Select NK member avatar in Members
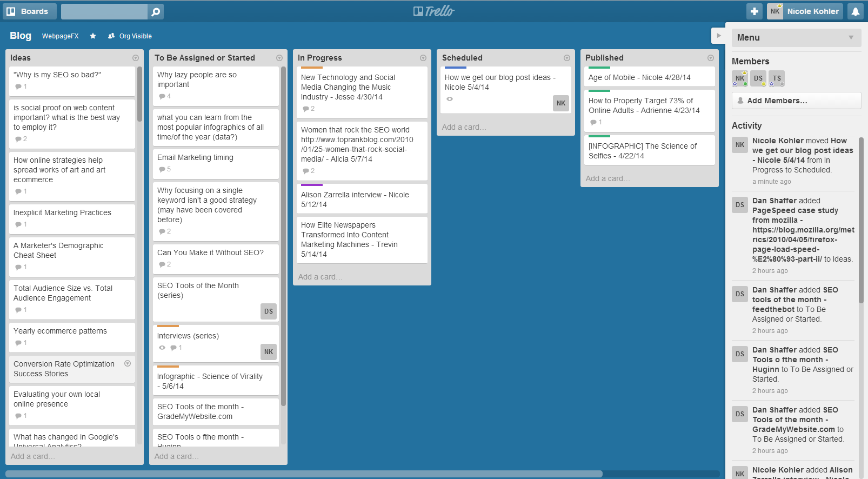The height and width of the screenshot is (479, 868). (x=740, y=78)
